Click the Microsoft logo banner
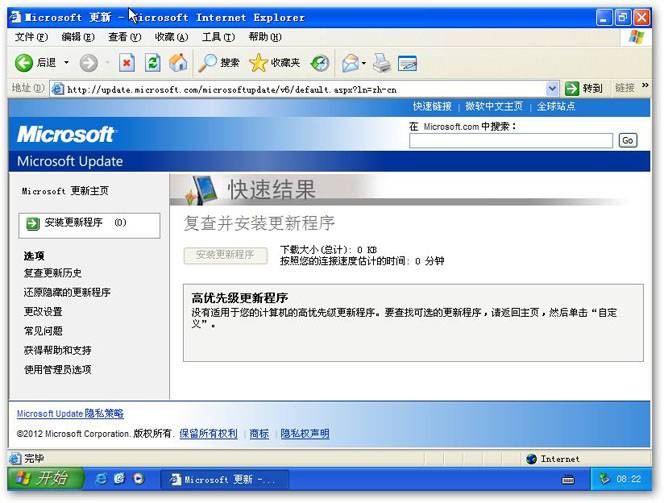This screenshot has width=664, height=503. [x=66, y=135]
